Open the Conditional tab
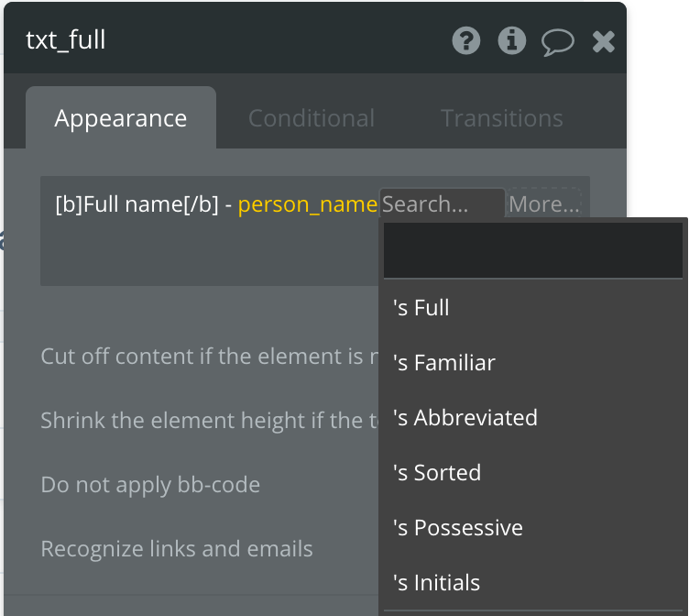The height and width of the screenshot is (616, 689). click(x=311, y=118)
